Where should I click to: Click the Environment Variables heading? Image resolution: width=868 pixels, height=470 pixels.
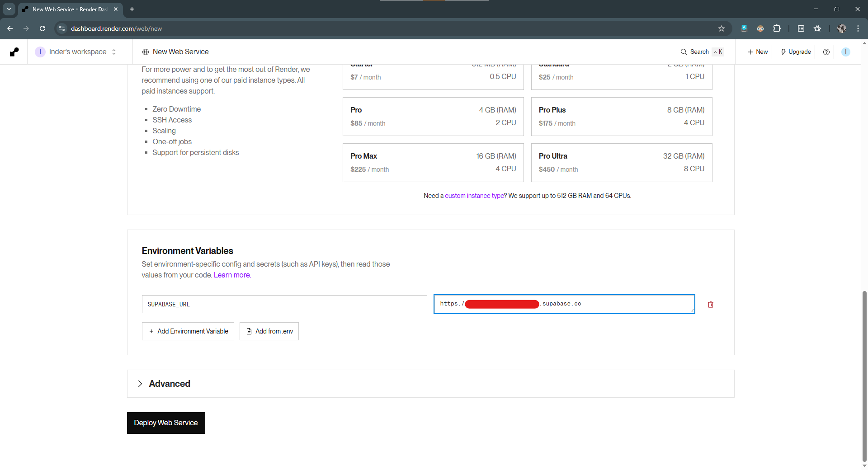(187, 251)
